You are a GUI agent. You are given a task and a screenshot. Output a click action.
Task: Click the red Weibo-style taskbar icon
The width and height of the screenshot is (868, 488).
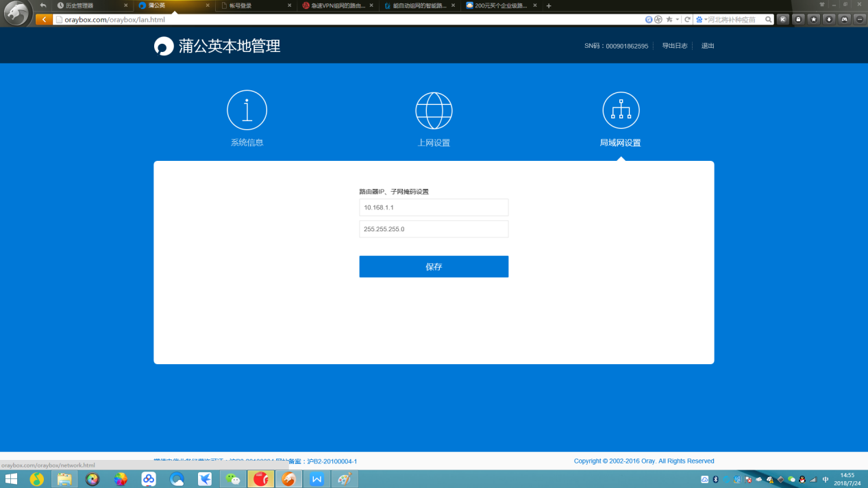(x=260, y=479)
